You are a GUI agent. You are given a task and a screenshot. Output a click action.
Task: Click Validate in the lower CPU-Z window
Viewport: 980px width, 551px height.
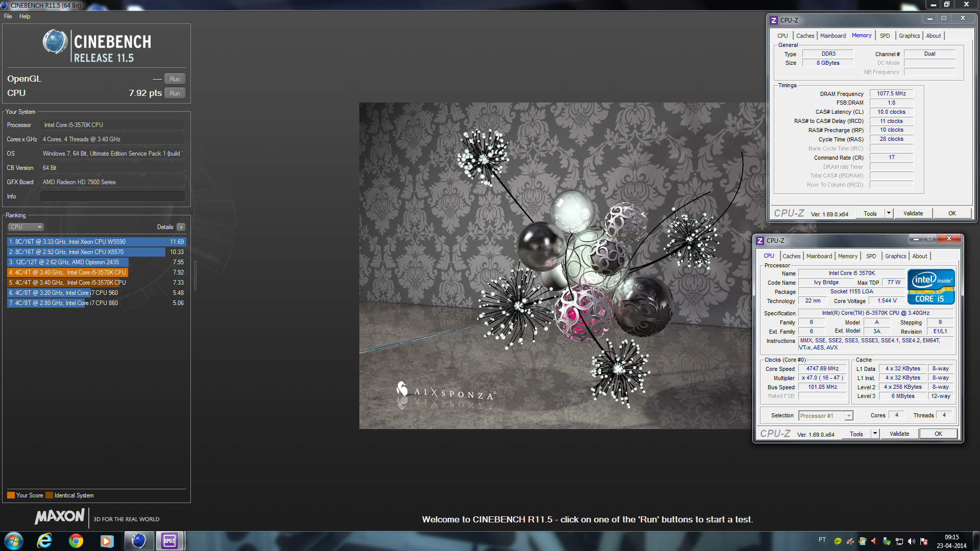point(899,434)
